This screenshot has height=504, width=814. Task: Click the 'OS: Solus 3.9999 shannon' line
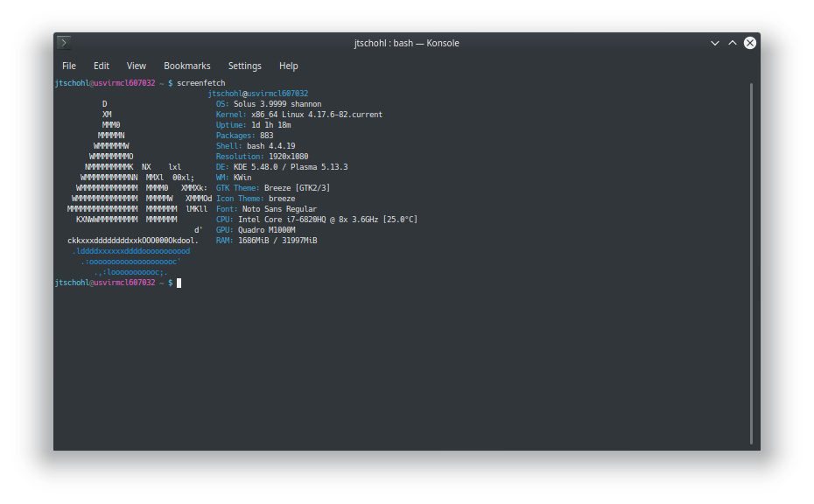(269, 104)
